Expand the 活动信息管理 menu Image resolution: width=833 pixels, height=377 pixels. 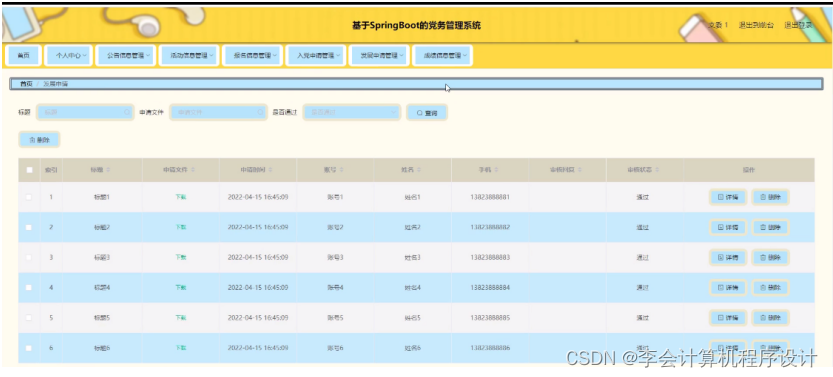point(189,55)
